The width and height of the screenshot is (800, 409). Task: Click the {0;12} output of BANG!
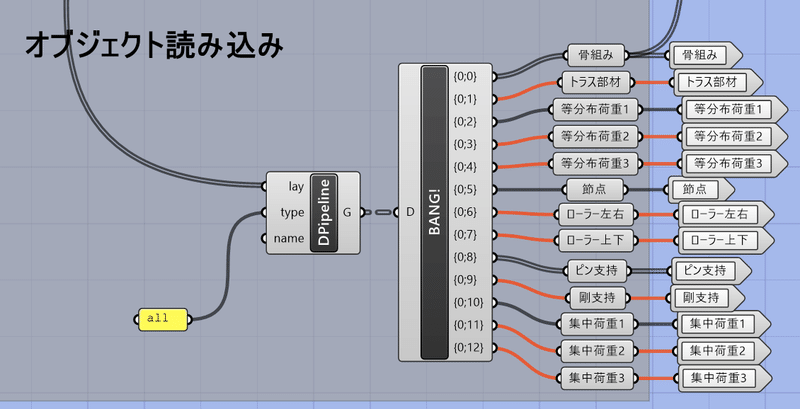(x=468, y=347)
